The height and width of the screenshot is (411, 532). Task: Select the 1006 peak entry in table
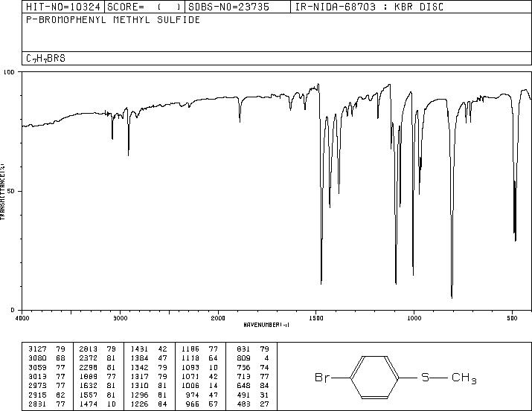coord(190,386)
